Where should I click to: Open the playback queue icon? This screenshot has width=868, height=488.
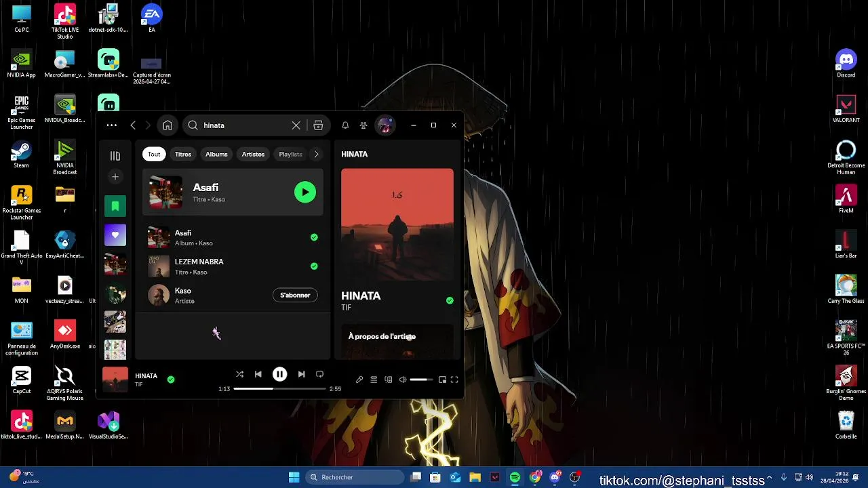pos(374,380)
